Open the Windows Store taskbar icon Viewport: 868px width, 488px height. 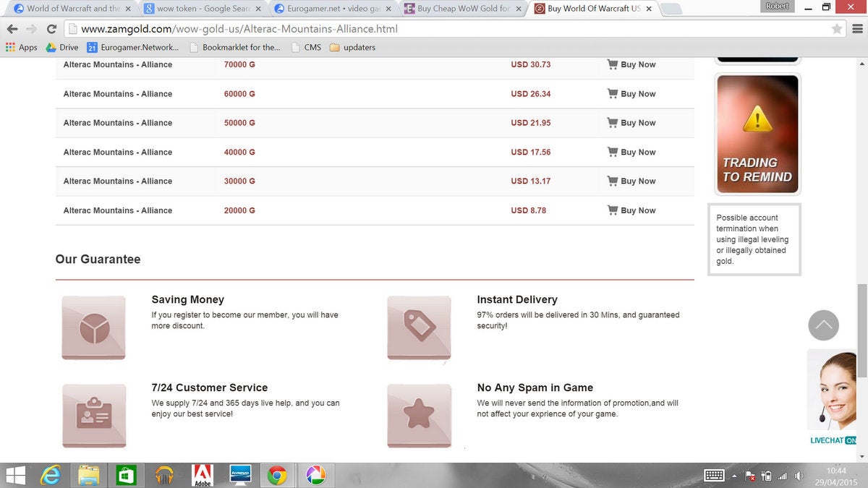126,475
